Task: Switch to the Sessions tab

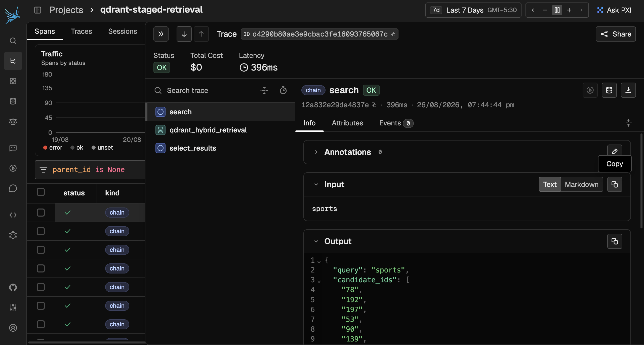Action: [x=123, y=31]
